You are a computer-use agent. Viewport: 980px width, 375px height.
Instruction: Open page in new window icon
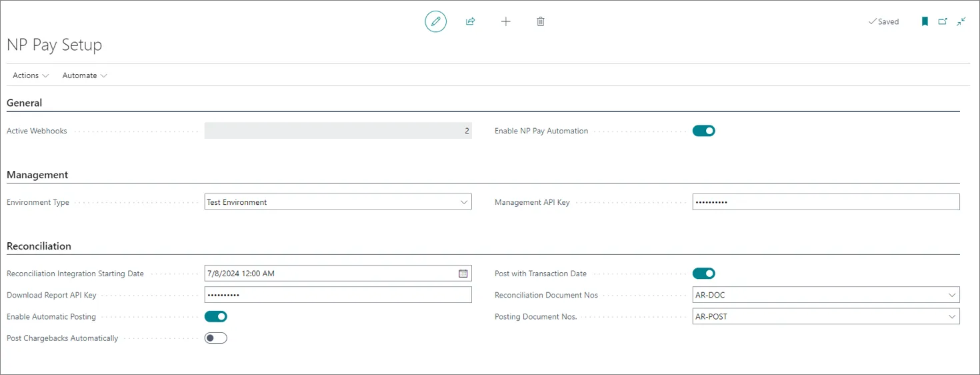click(x=943, y=21)
